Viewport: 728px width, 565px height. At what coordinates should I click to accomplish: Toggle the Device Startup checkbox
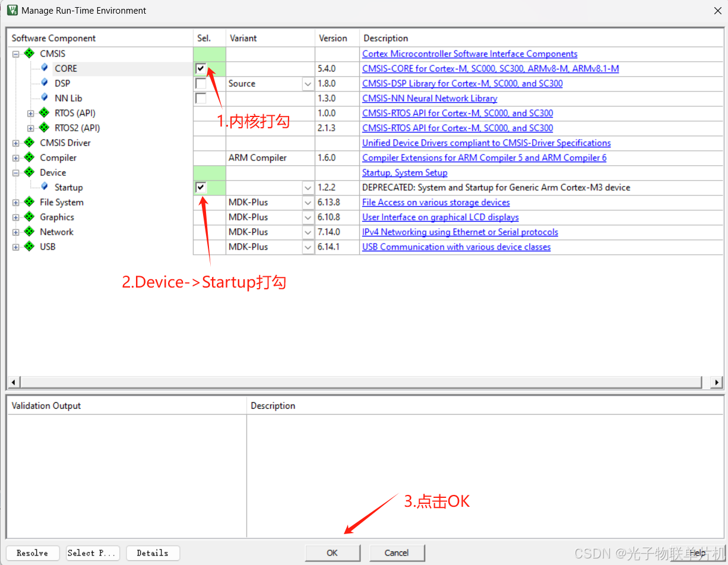pos(201,187)
